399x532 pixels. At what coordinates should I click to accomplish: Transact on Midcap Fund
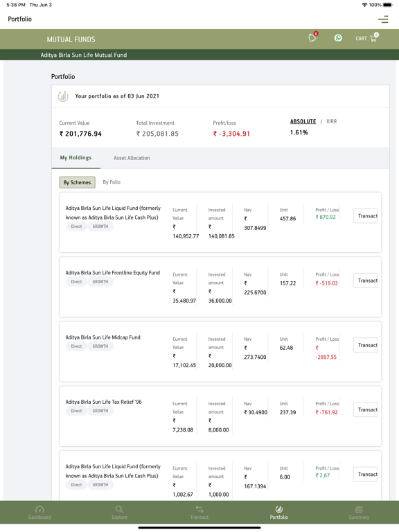point(366,345)
